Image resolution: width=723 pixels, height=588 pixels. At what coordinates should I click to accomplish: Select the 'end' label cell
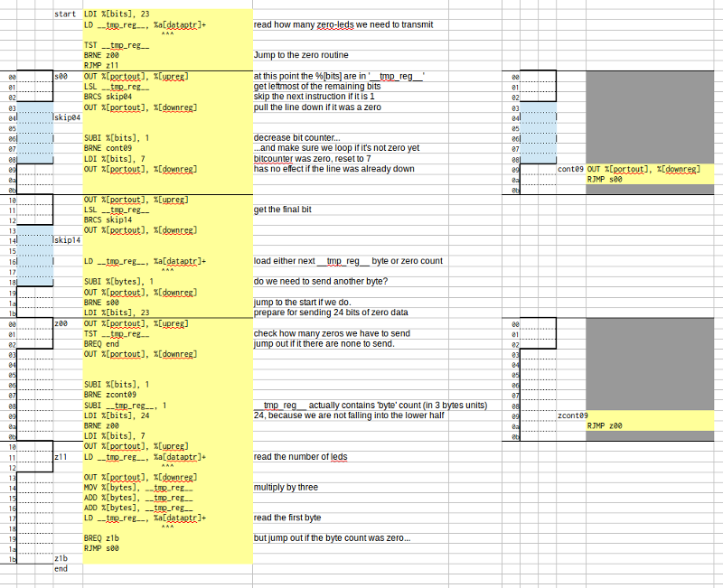(61, 569)
